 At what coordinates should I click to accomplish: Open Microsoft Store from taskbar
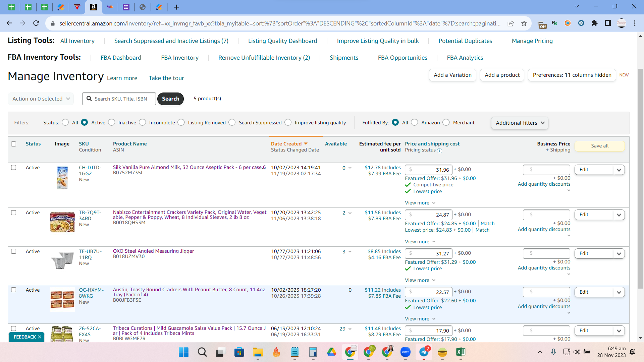click(x=239, y=352)
